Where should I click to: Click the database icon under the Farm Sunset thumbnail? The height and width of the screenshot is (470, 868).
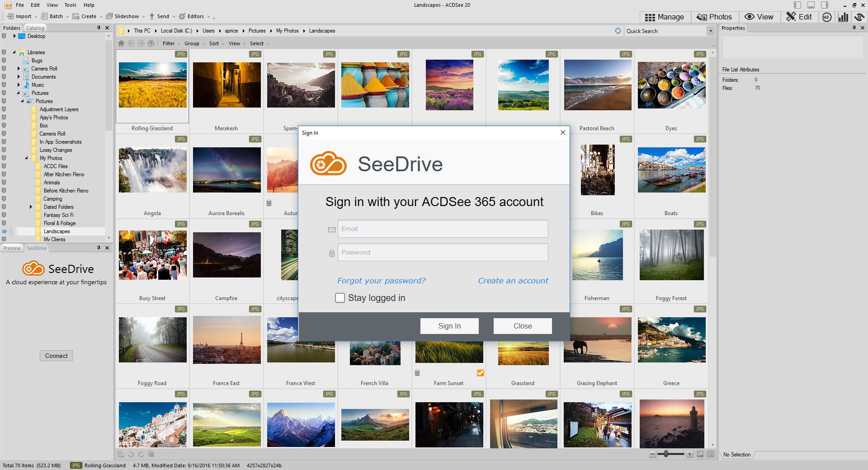pyautogui.click(x=417, y=373)
